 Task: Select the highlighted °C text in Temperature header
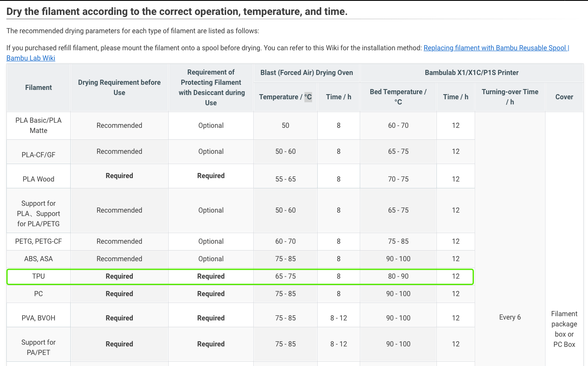click(308, 97)
